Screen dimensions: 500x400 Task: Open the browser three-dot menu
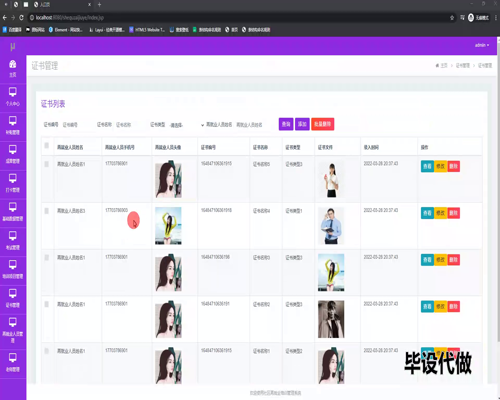click(x=496, y=18)
